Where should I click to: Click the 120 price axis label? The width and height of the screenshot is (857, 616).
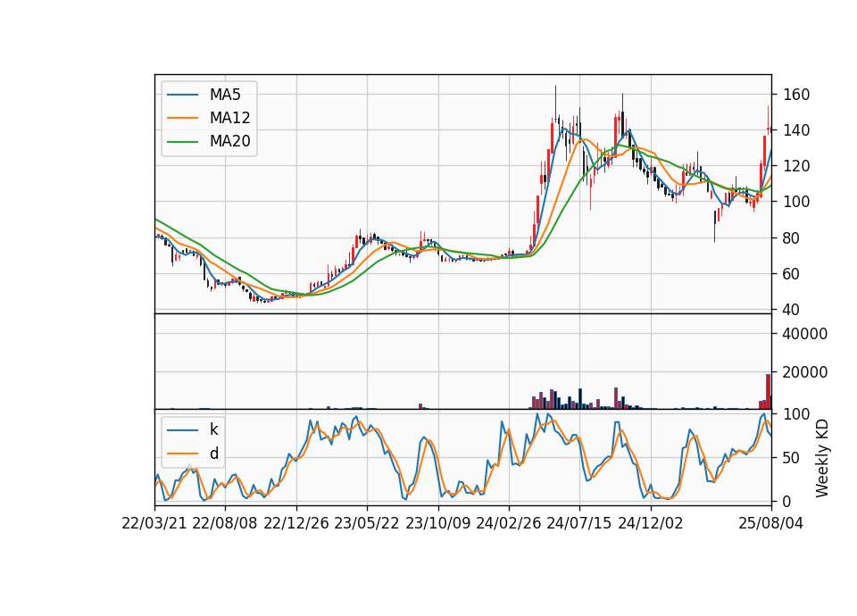pyautogui.click(x=796, y=166)
